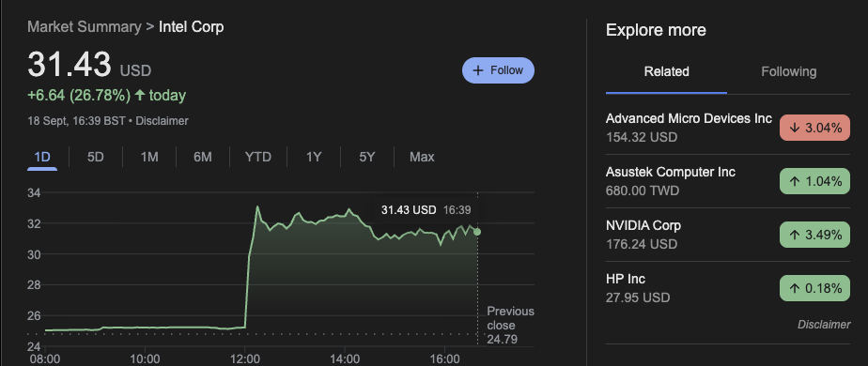Viewport: 868px width, 366px height.
Task: Show the Max price history
Action: click(x=422, y=157)
